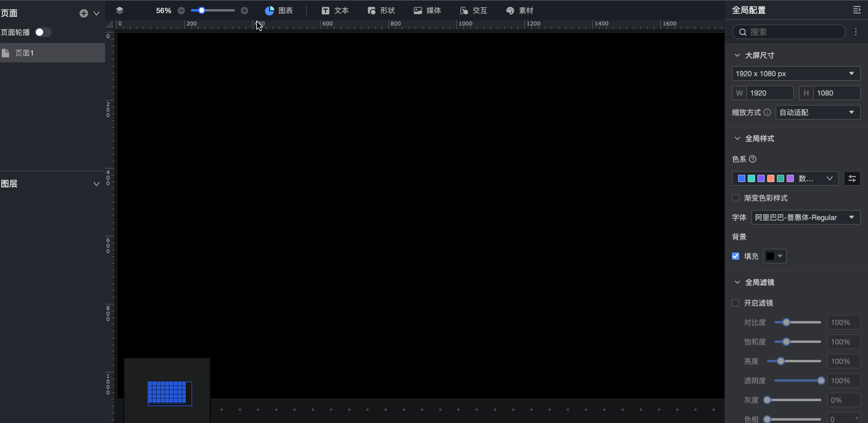868x423 pixels.
Task: Click the 灰度 0% value field
Action: pyautogui.click(x=844, y=400)
